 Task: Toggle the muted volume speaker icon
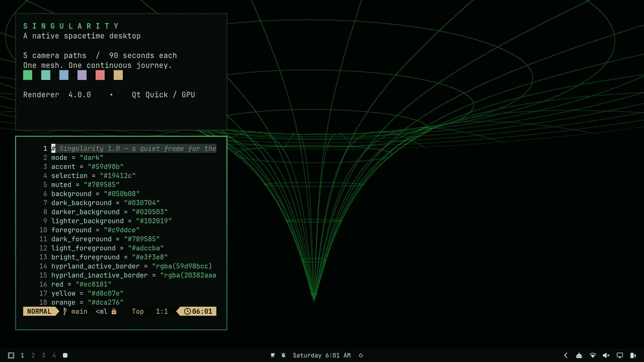tap(606, 356)
